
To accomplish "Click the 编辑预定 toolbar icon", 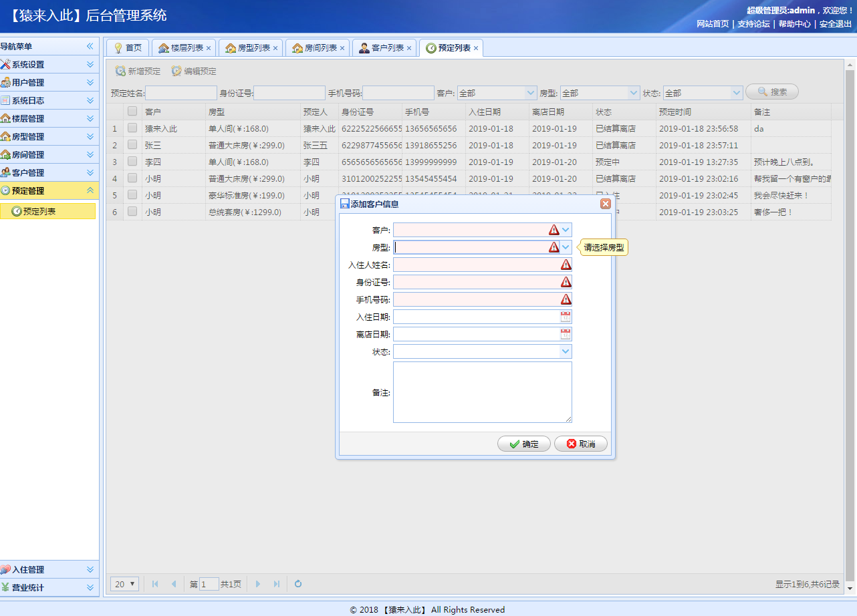I will click(x=176, y=71).
